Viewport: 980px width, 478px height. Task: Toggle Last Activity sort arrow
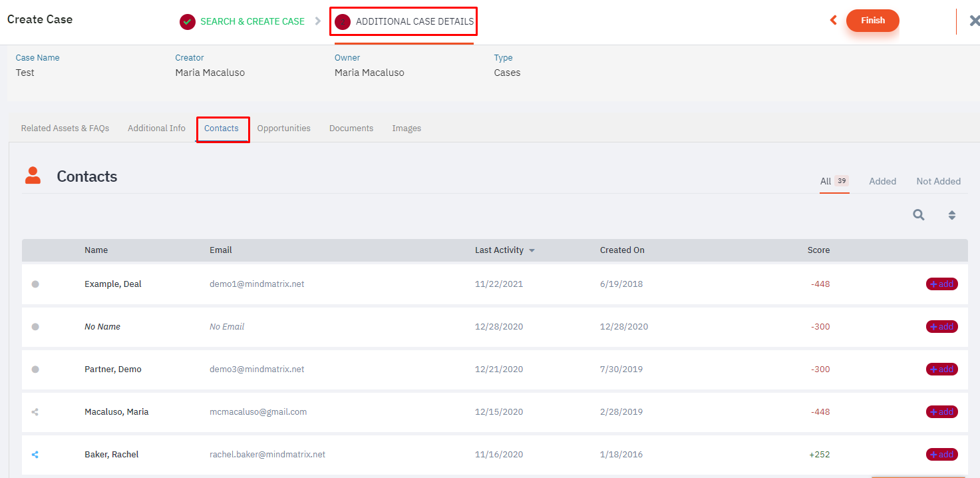(532, 251)
